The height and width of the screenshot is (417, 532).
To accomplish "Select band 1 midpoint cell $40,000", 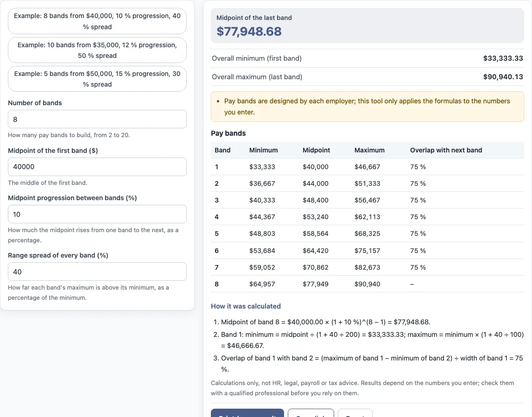I will click(x=316, y=167).
